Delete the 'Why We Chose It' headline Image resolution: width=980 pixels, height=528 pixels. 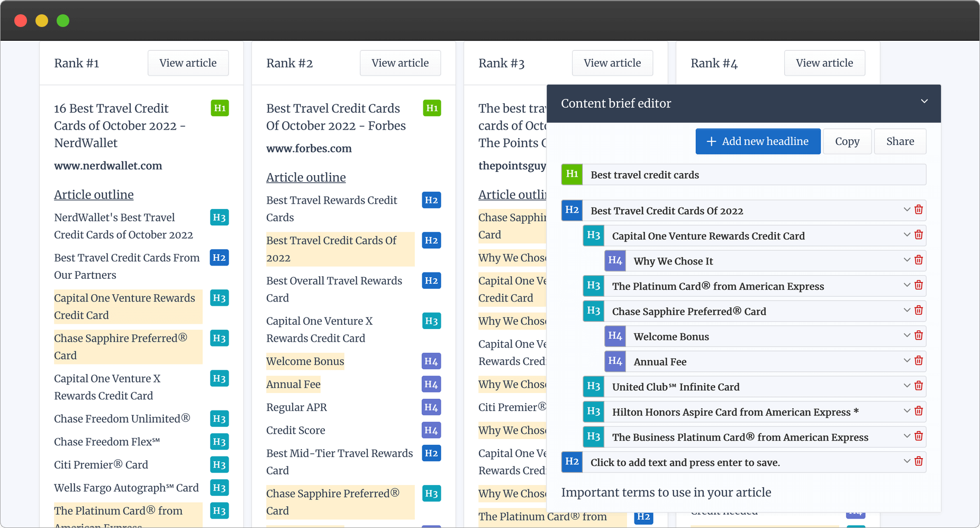(919, 260)
